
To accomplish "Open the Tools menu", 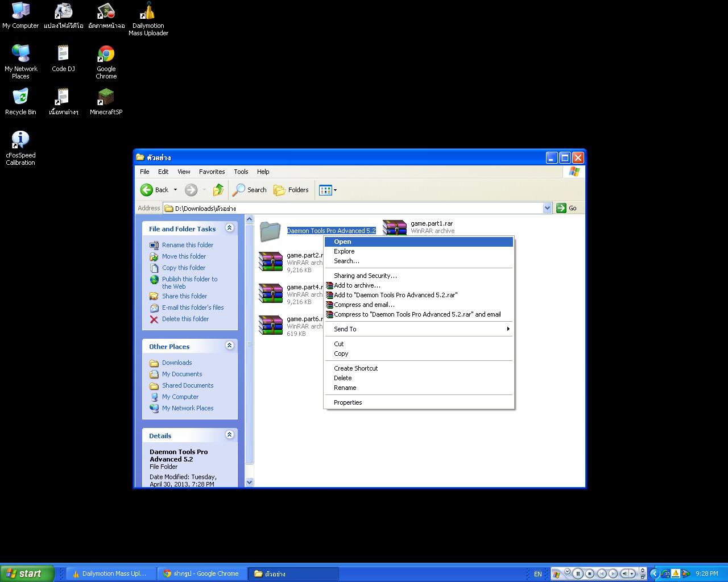I will [241, 172].
